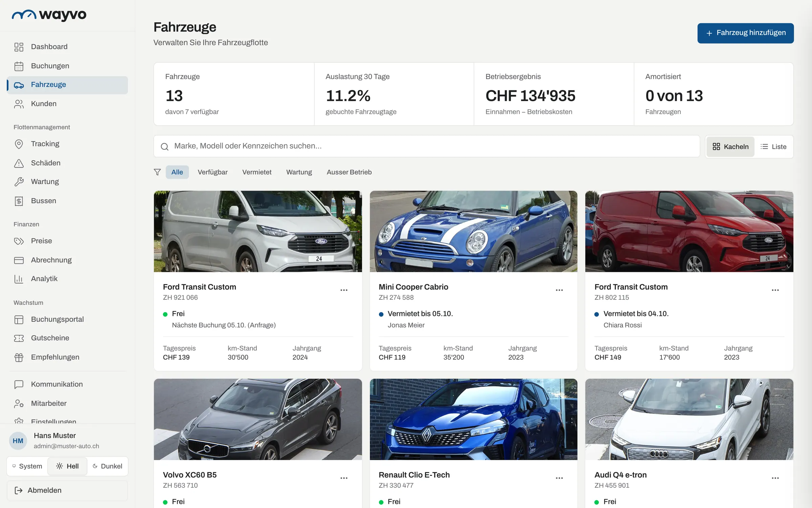Click the Schäden warning triangle icon
Viewport: 812px width, 508px height.
pyautogui.click(x=19, y=163)
